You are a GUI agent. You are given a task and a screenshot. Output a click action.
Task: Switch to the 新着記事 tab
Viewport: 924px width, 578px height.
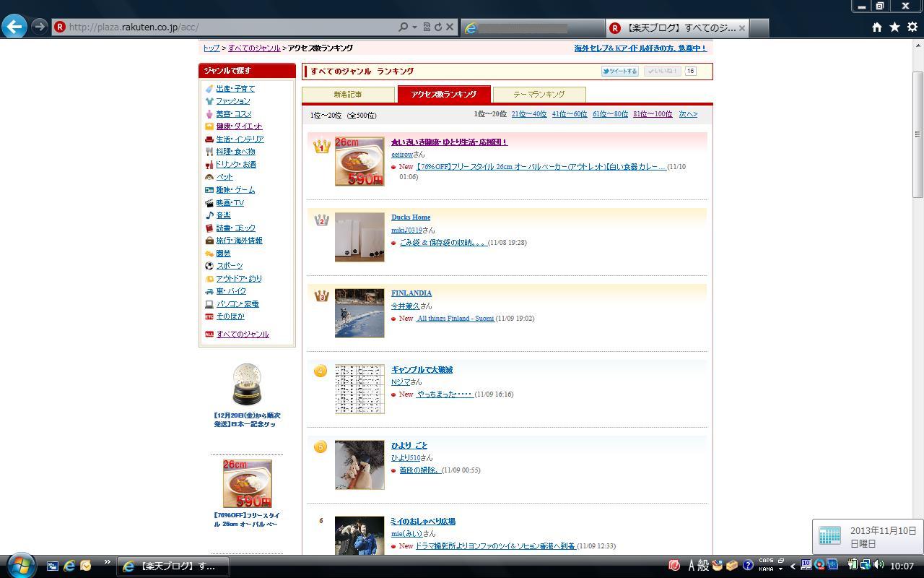[x=348, y=95]
